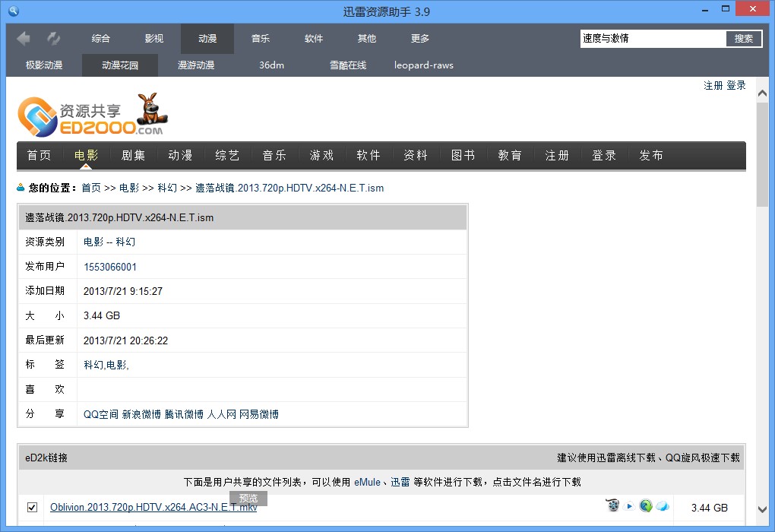Open 动漫 in the site navigation bar
The height and width of the screenshot is (532, 775).
(x=180, y=155)
